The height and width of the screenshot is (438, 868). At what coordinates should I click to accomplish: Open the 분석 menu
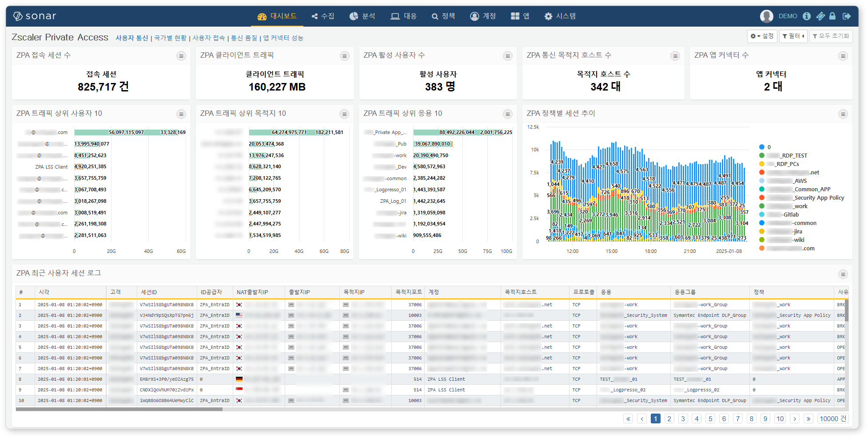[x=362, y=16]
